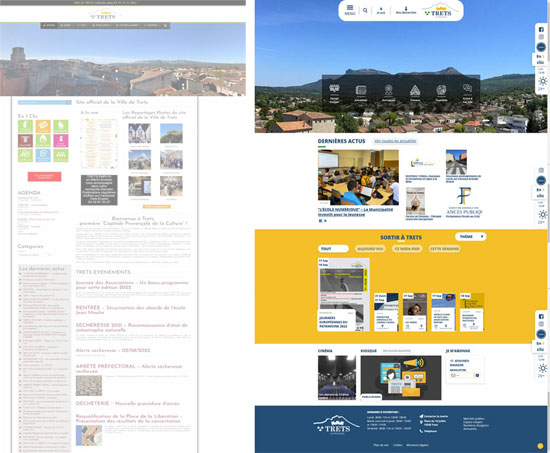Screen dimensions: 550x453
Task: Open the 'Je suis' profile icon
Action: coord(381,11)
